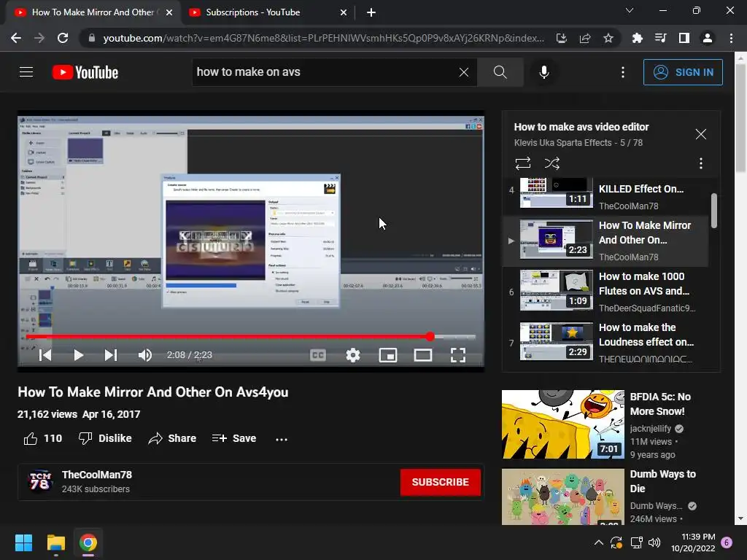The height and width of the screenshot is (560, 747).
Task: Open playlist title How to make avs video editor
Action: 581,127
